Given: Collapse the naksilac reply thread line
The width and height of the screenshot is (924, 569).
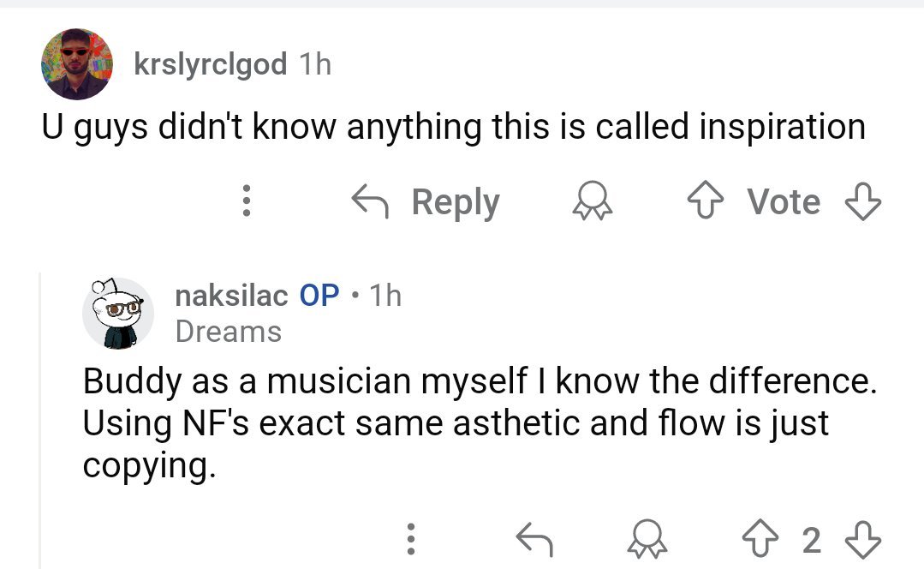Looking at the screenshot, I should (x=40, y=420).
